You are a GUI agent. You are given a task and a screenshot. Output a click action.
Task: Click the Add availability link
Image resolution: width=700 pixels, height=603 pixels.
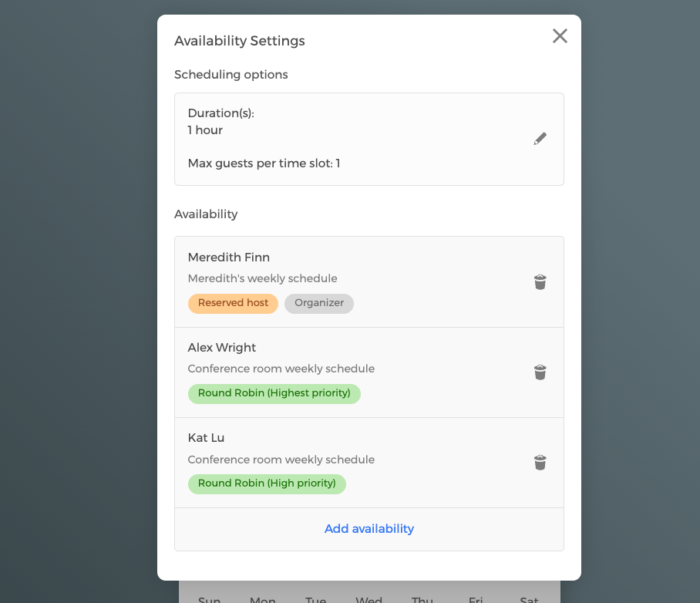[x=369, y=529]
